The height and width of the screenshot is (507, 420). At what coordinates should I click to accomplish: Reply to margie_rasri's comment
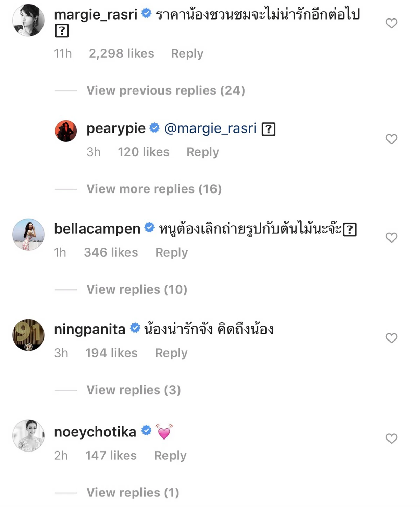(187, 53)
